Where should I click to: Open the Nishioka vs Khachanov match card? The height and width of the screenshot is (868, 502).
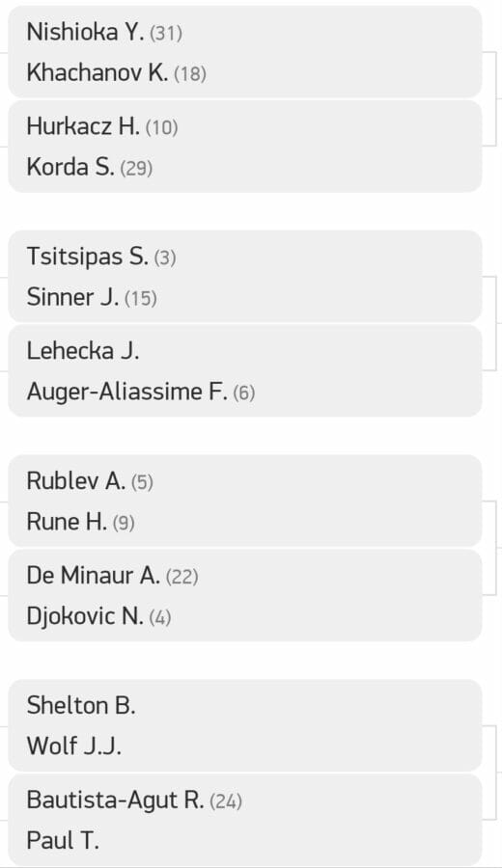point(245,52)
